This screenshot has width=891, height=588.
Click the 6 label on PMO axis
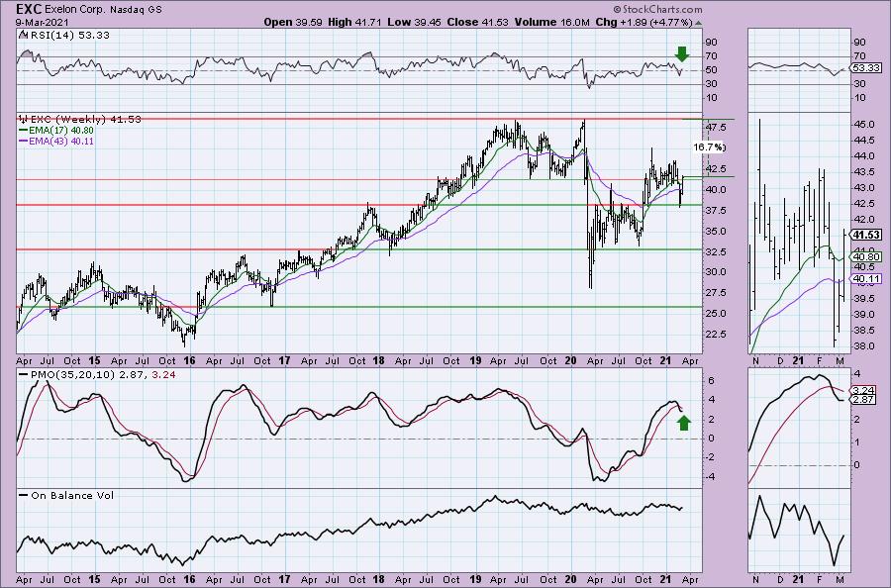coord(709,381)
